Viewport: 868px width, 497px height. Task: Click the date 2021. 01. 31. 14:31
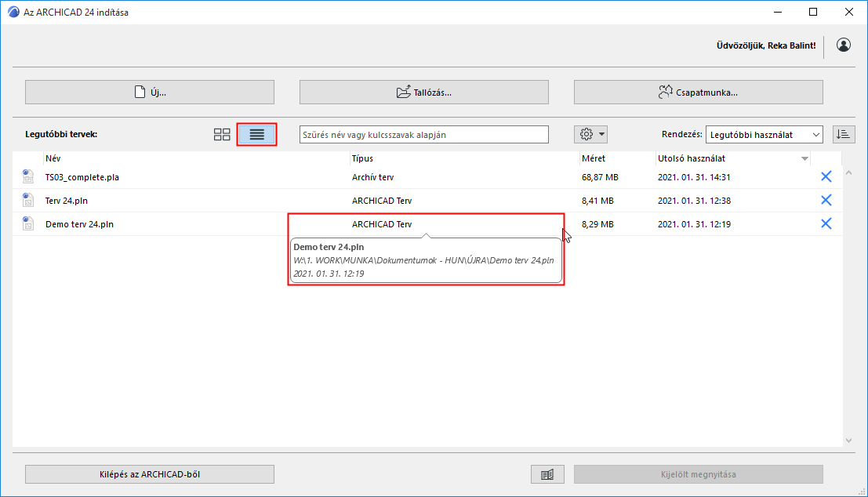(x=694, y=177)
